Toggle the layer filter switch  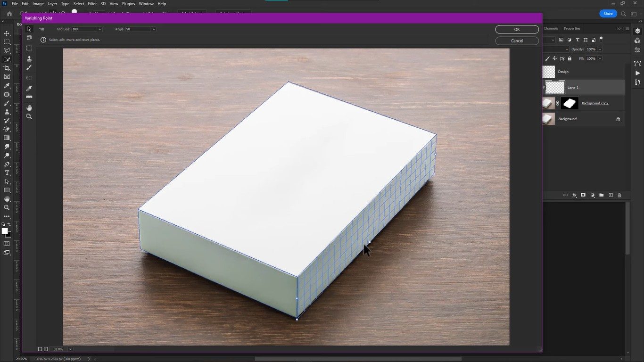(601, 40)
